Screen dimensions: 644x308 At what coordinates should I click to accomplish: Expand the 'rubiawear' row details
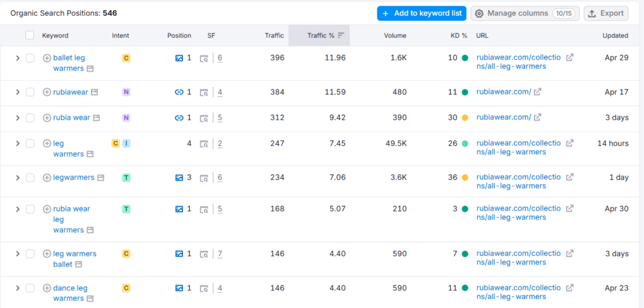(18, 92)
